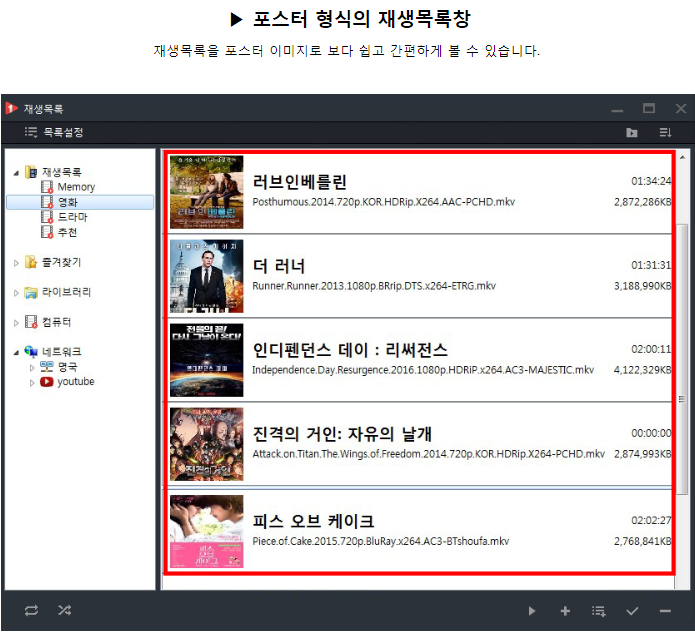Select the 러브인베를린 title
Screen dimensions: 695x639
[300, 182]
